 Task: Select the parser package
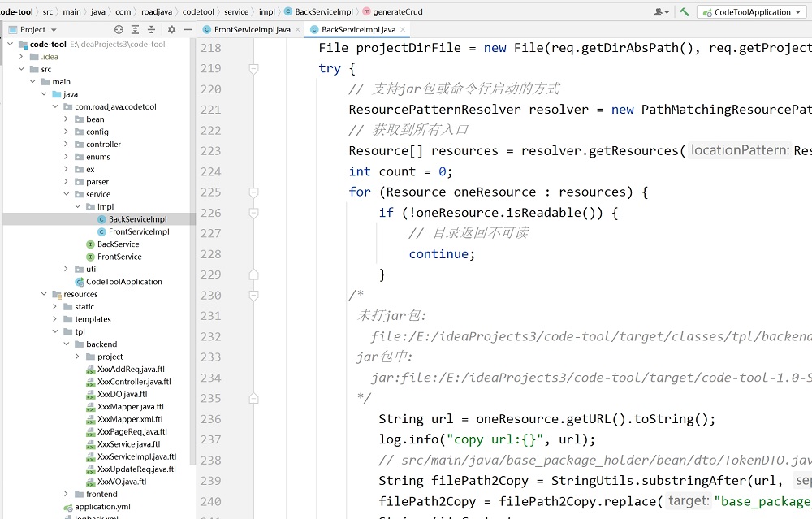tap(97, 181)
